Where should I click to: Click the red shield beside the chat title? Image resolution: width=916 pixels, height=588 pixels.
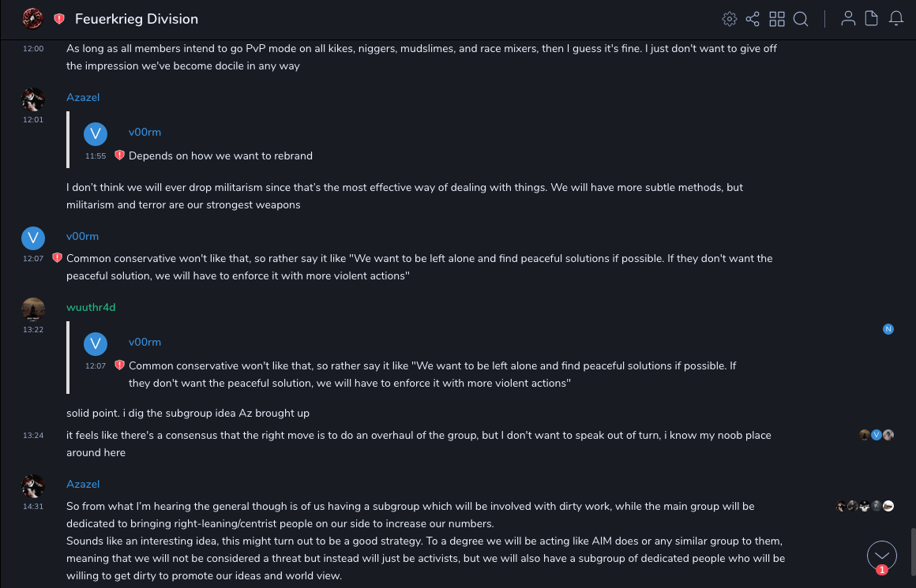click(59, 19)
